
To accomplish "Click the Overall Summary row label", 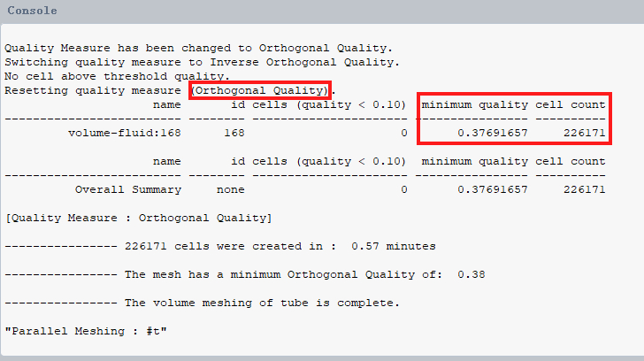I will pyautogui.click(x=128, y=189).
